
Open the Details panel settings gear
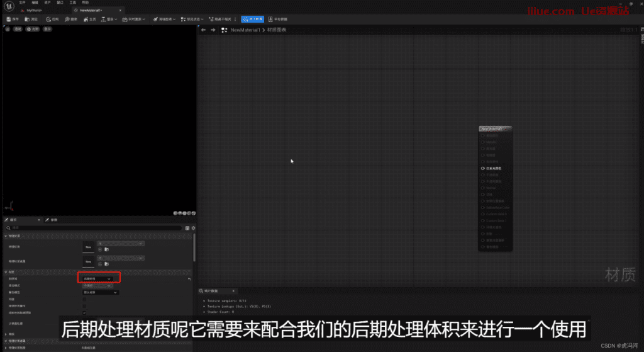pos(193,228)
